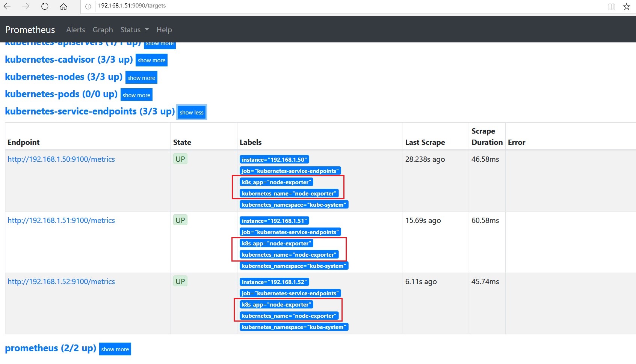Open endpoint http://192.168.1.52:9100/metrics

click(x=61, y=281)
